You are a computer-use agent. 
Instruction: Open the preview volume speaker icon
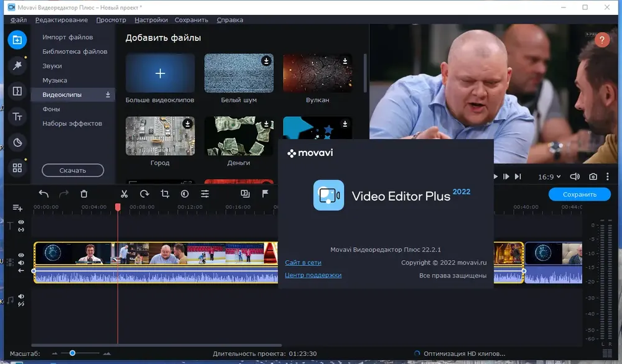click(x=575, y=176)
